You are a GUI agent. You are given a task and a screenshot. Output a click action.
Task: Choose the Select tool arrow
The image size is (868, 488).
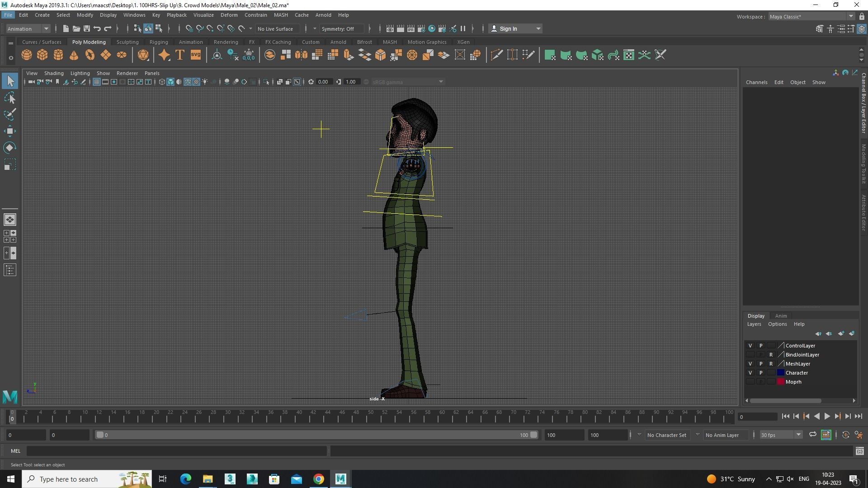[x=10, y=81]
